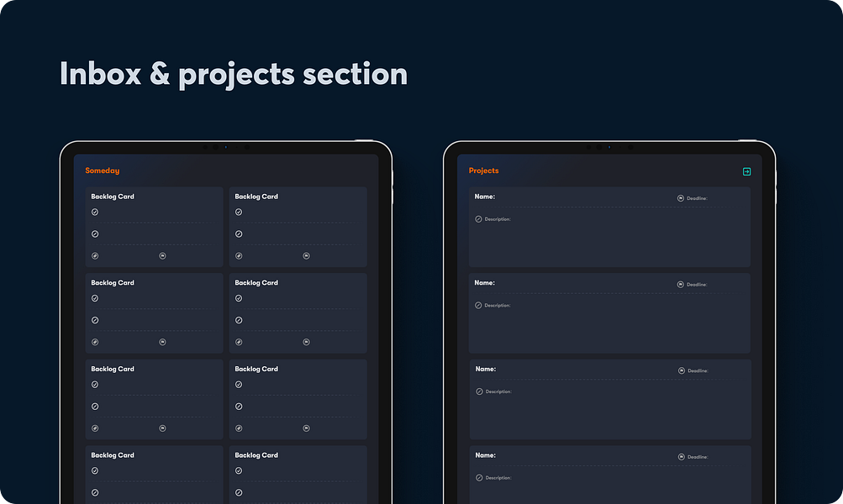This screenshot has width=843, height=504.
Task: Click the Name: label in first project card
Action: click(x=484, y=197)
